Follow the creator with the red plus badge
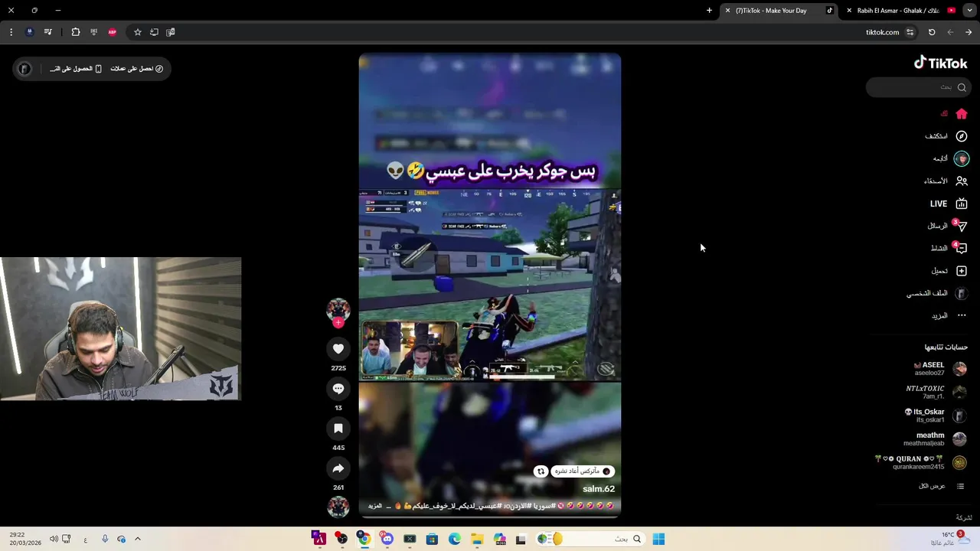980x551 pixels. pyautogui.click(x=338, y=323)
